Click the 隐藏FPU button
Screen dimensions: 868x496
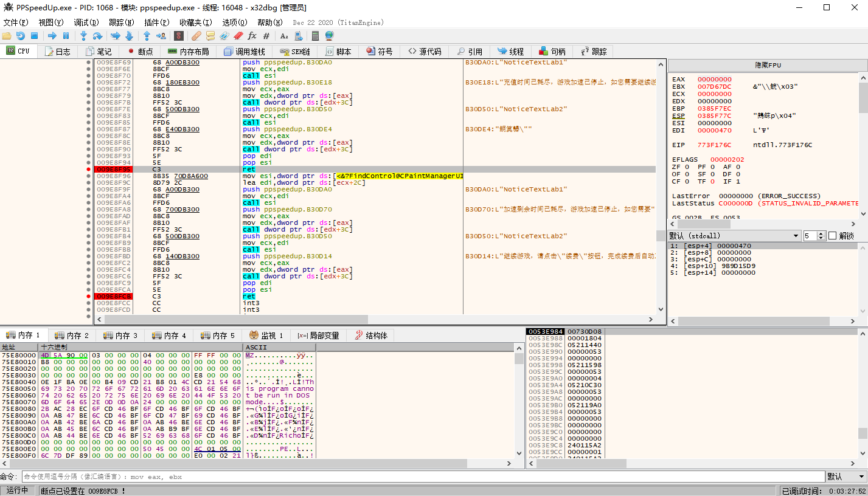768,65
